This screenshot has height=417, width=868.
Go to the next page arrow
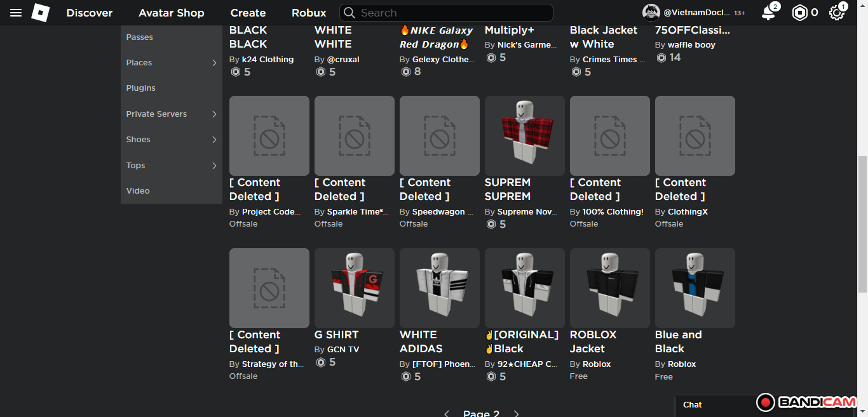(517, 414)
